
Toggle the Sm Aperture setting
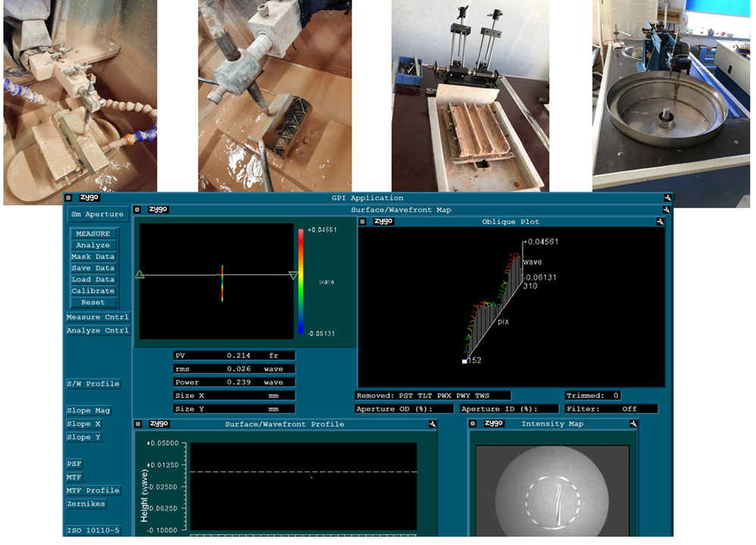pos(97,214)
